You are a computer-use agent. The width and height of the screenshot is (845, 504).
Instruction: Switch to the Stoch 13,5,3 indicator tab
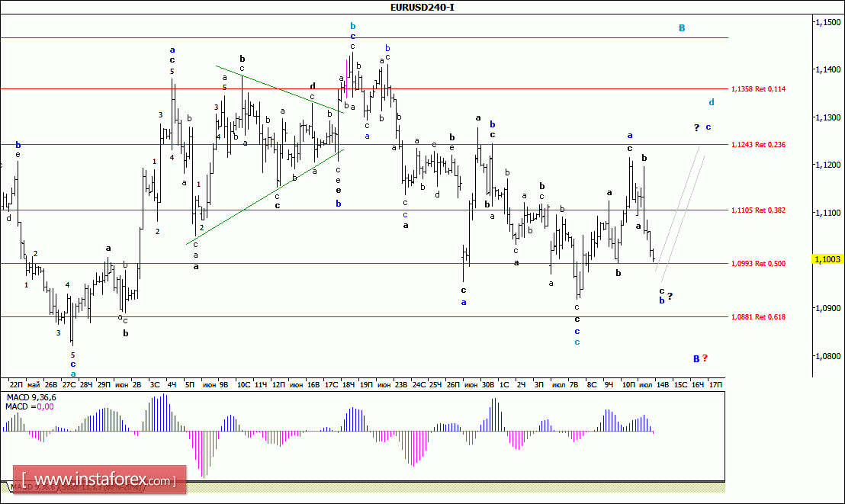[100, 486]
